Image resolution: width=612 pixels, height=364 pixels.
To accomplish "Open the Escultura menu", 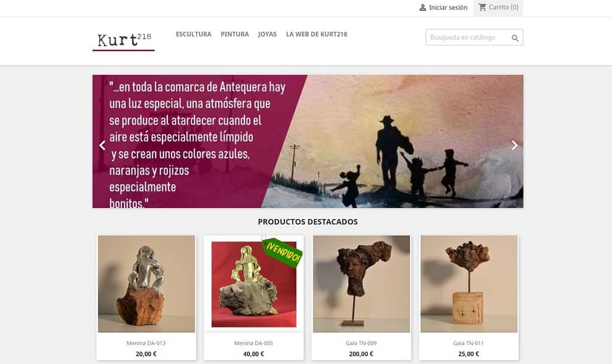I will pos(194,34).
